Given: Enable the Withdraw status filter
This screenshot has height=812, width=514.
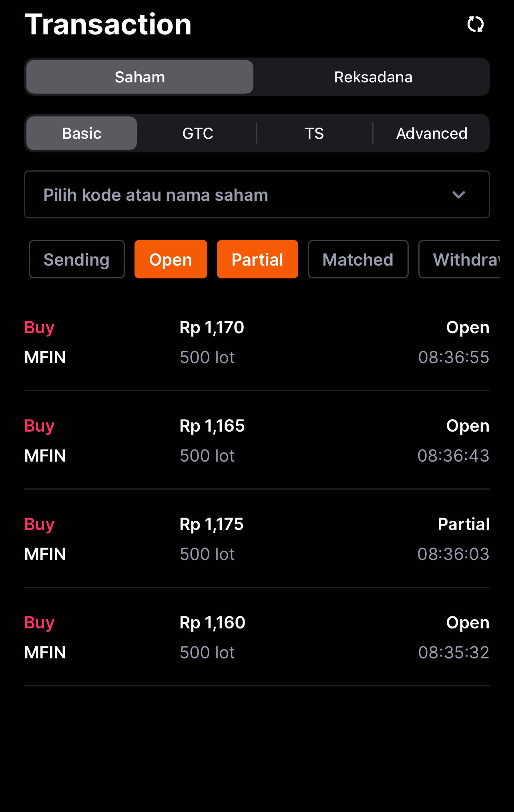Looking at the screenshot, I should pyautogui.click(x=459, y=259).
